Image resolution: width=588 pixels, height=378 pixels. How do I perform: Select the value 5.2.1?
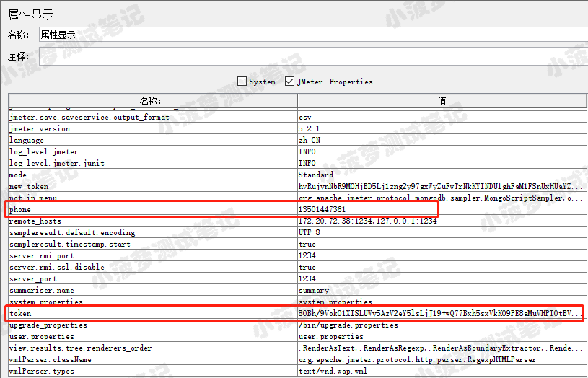pos(309,128)
